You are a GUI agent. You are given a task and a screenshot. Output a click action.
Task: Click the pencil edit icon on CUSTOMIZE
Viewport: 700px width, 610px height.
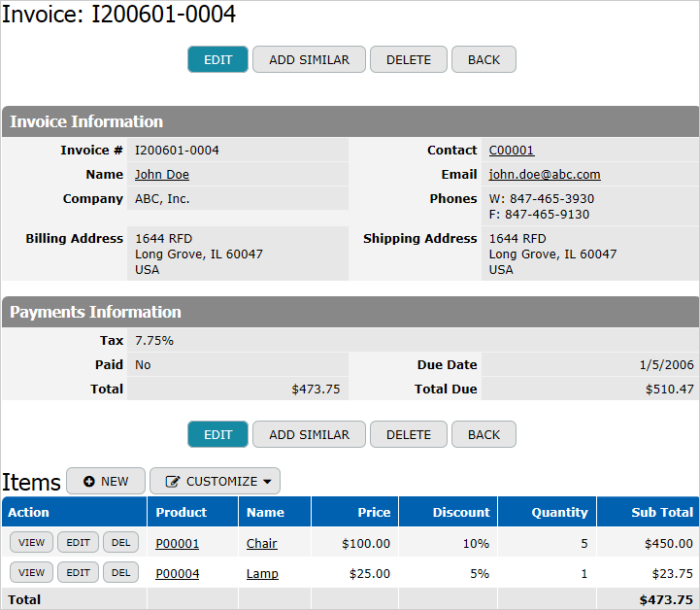[172, 482]
